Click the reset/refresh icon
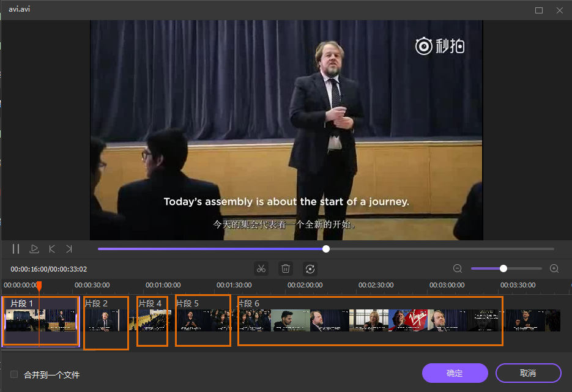 (x=310, y=268)
